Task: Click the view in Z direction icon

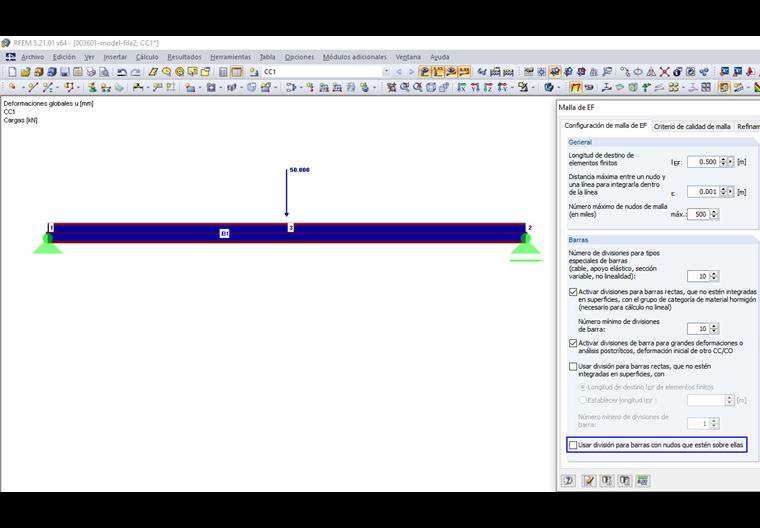Action: (x=488, y=87)
